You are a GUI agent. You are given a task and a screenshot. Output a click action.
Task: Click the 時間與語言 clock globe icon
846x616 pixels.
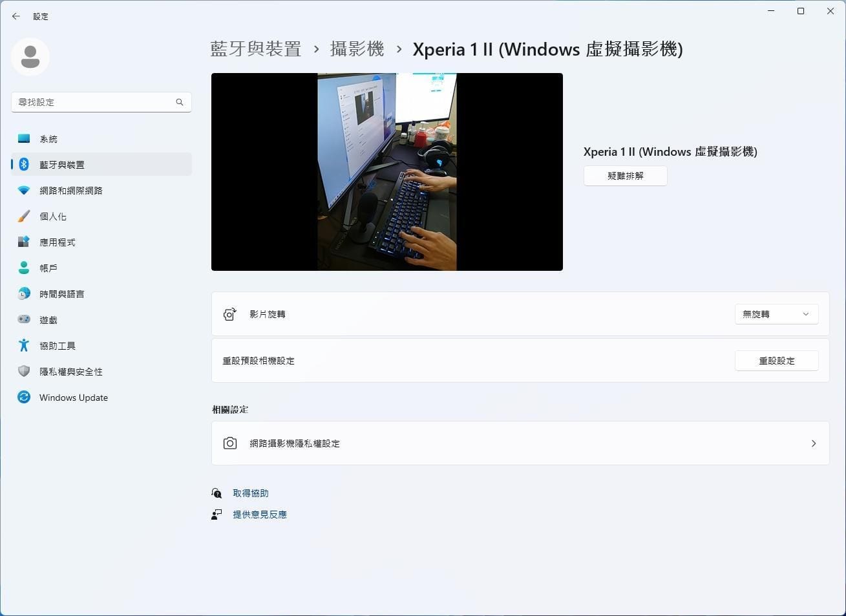pos(24,294)
